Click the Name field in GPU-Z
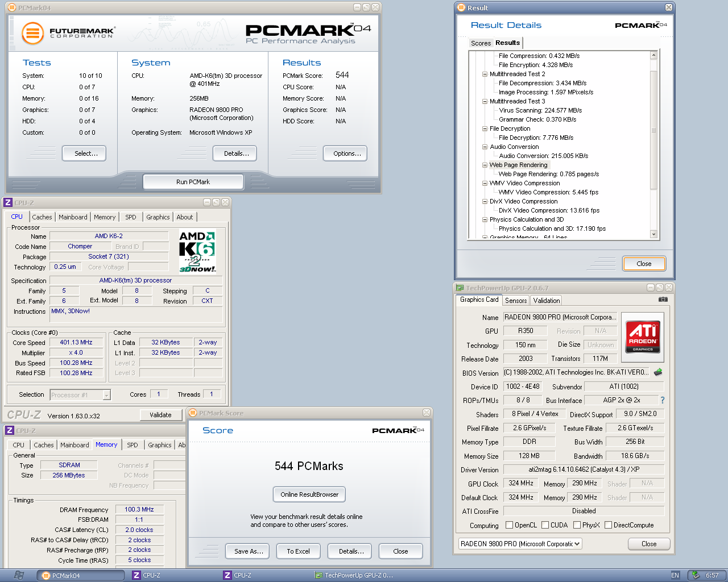Viewport: 728px width, 582px height. (560, 317)
